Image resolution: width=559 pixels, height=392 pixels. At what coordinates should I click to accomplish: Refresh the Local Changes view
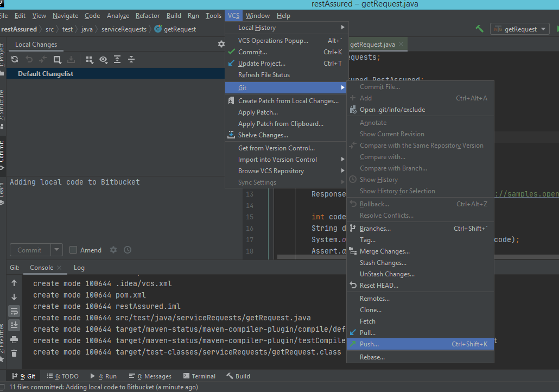15,60
